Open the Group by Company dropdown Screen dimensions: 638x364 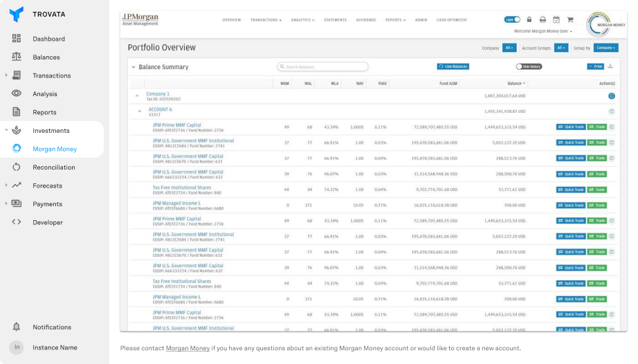(605, 48)
